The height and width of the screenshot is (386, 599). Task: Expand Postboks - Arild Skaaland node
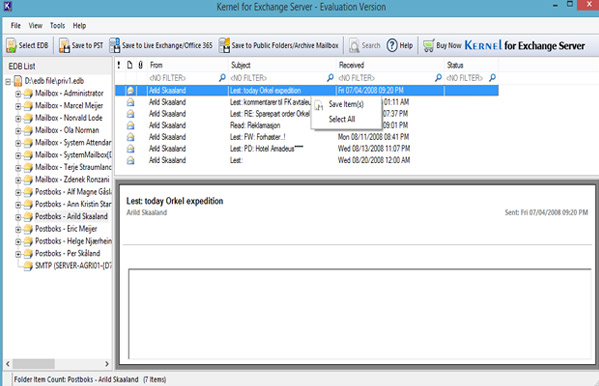pyautogui.click(x=18, y=217)
